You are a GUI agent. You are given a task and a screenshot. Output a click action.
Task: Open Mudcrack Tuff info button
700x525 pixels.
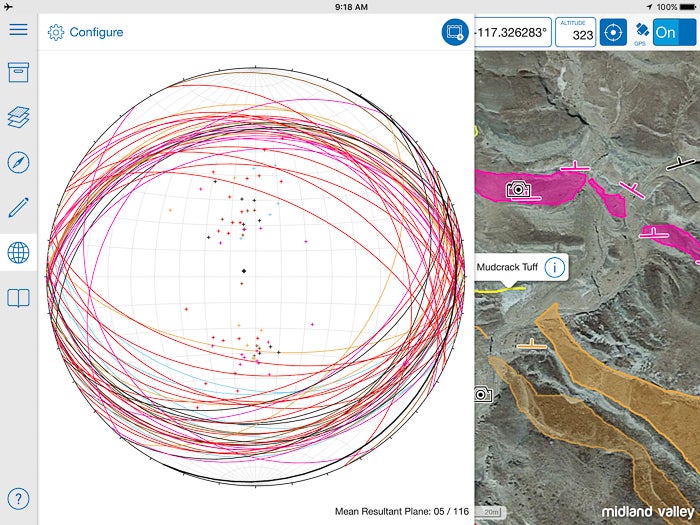555,267
